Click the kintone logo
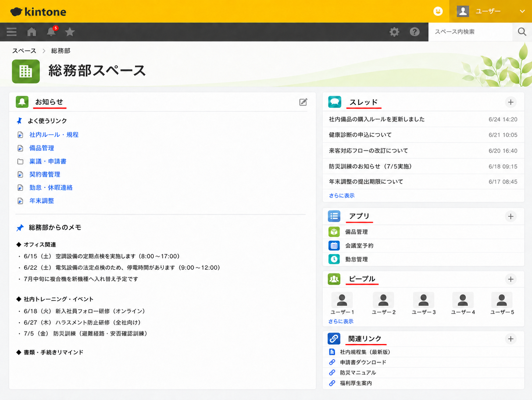The image size is (532, 400). [x=38, y=12]
